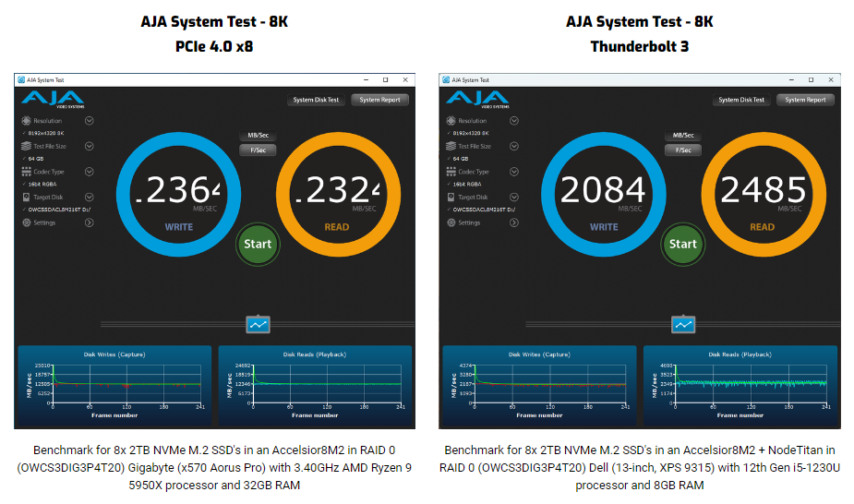Viewport: 854px width, 504px height.
Task: Click the 64 GB value in PCIe window
Action: point(36,159)
